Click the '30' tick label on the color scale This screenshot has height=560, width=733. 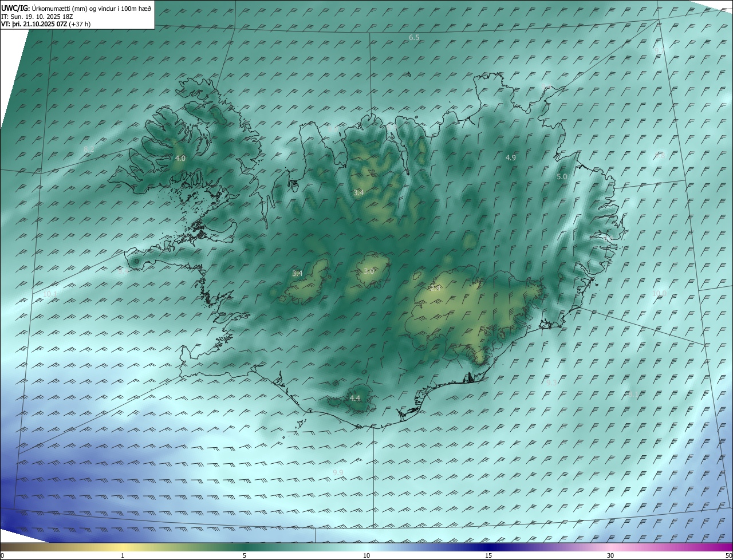610,556
